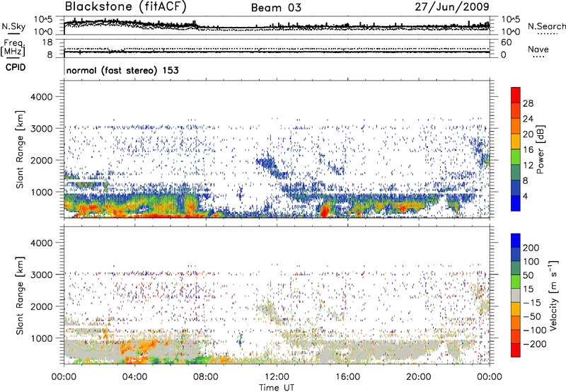Click the 'normal (fast stereo) 153' text

(x=122, y=70)
